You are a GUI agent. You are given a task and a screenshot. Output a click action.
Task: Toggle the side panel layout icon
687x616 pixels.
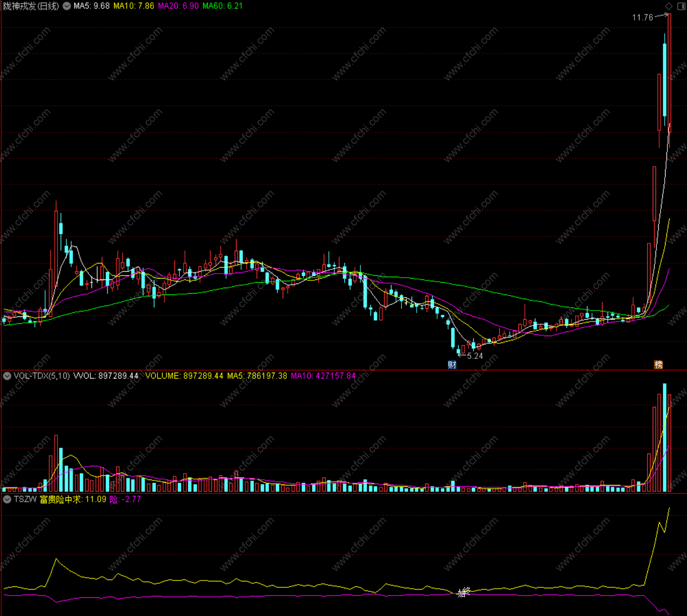[681, 6]
